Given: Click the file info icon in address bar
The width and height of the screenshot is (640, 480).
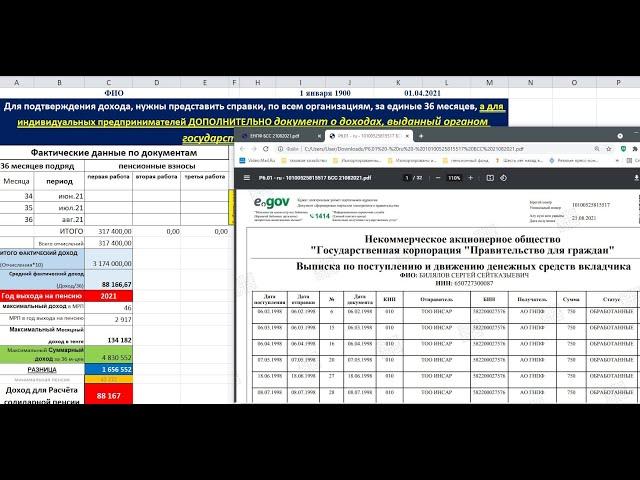Looking at the screenshot, I should [x=280, y=149].
